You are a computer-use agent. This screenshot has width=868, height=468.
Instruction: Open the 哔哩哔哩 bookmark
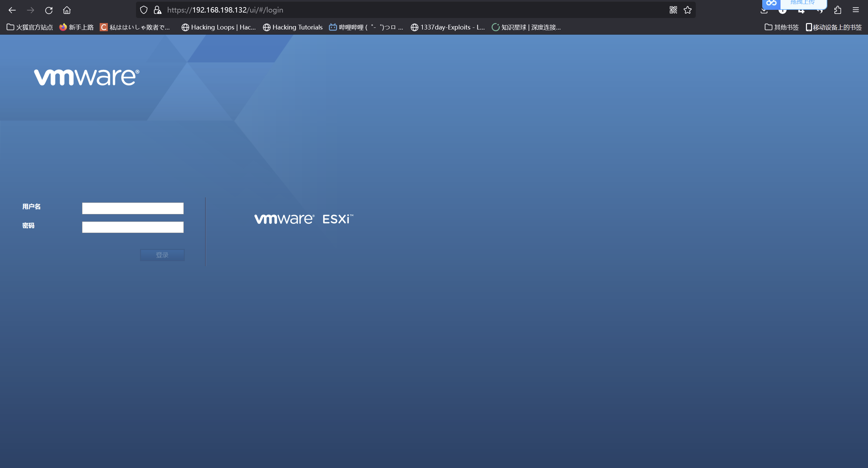[x=366, y=27]
